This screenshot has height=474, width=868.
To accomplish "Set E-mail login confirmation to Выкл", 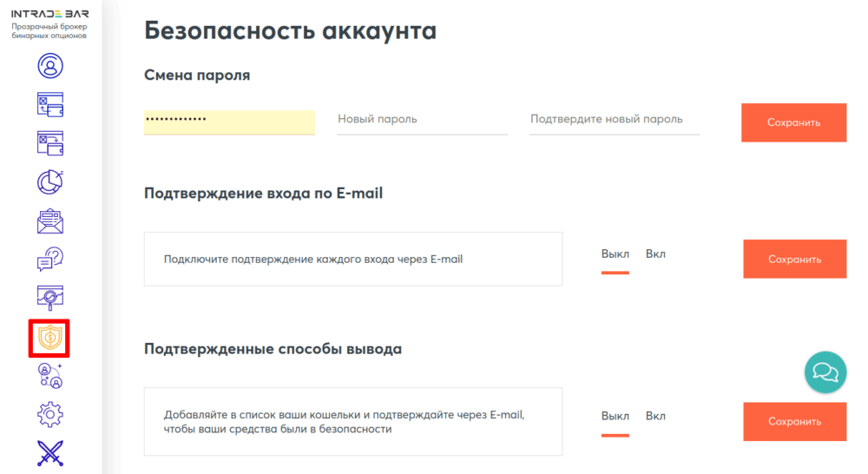I will 615,254.
